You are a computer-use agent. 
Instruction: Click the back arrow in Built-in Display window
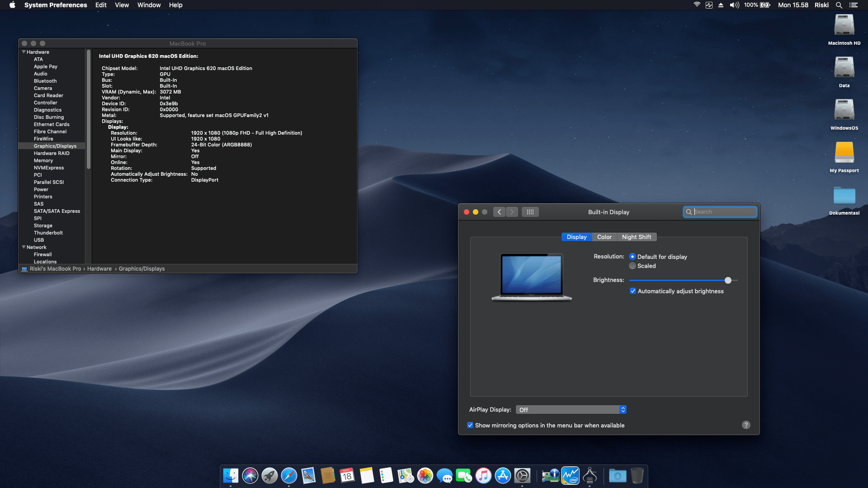[499, 212]
